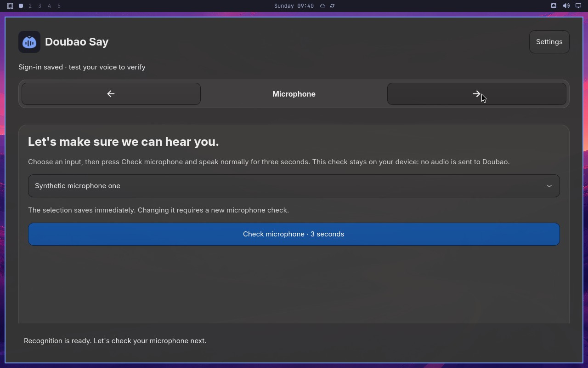The height and width of the screenshot is (368, 588).
Task: Open the Synthetic microphone one dropdown
Action: (x=294, y=186)
